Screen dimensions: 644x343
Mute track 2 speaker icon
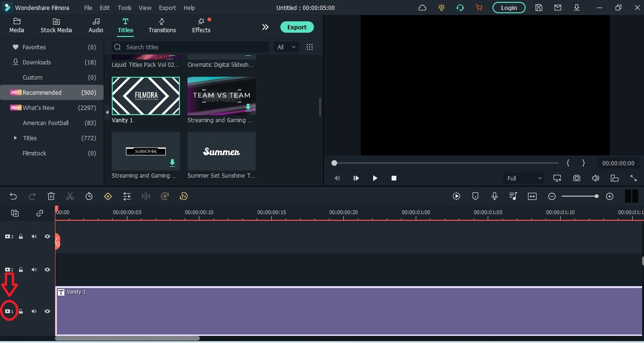pyautogui.click(x=34, y=270)
